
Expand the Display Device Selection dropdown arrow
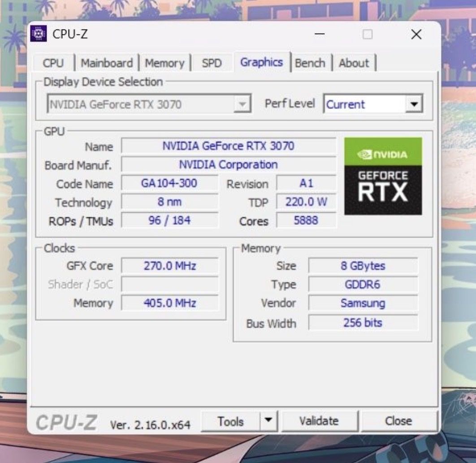coord(242,104)
